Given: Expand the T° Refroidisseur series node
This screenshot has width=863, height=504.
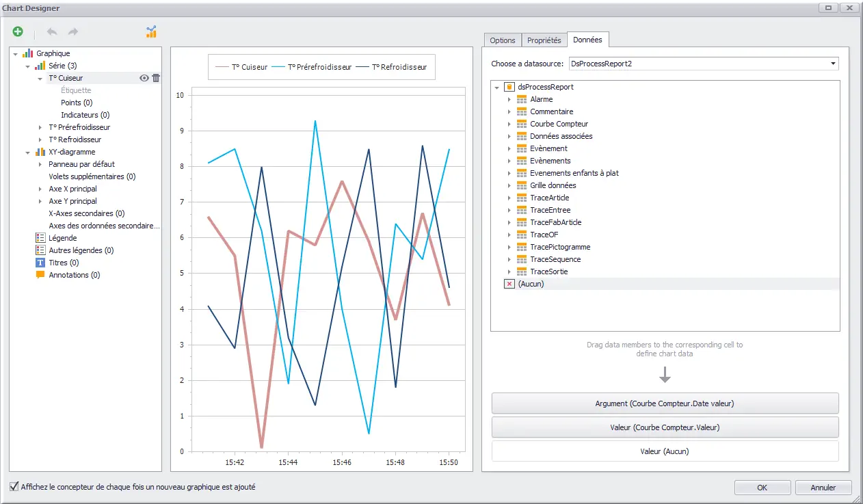Looking at the screenshot, I should (x=40, y=140).
